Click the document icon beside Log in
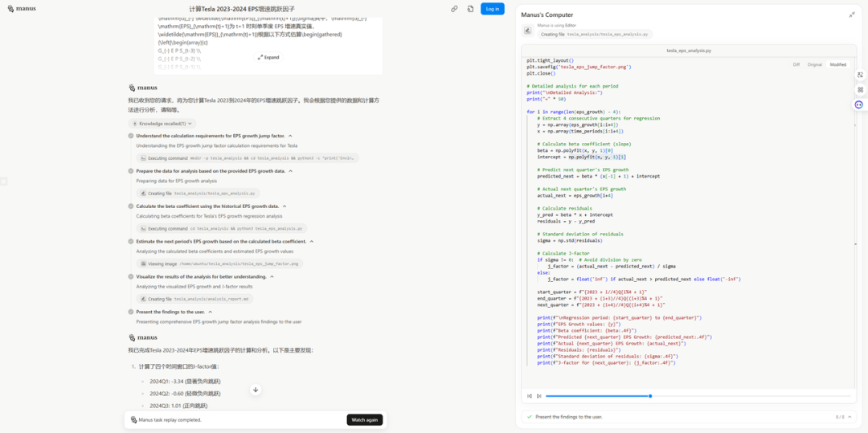This screenshot has height=433, width=868. point(470,9)
